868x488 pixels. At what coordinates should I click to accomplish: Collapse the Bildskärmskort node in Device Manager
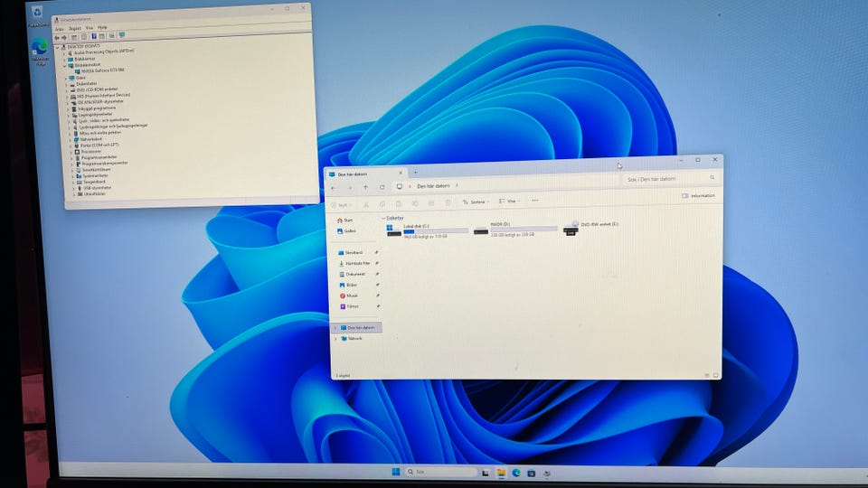66,65
